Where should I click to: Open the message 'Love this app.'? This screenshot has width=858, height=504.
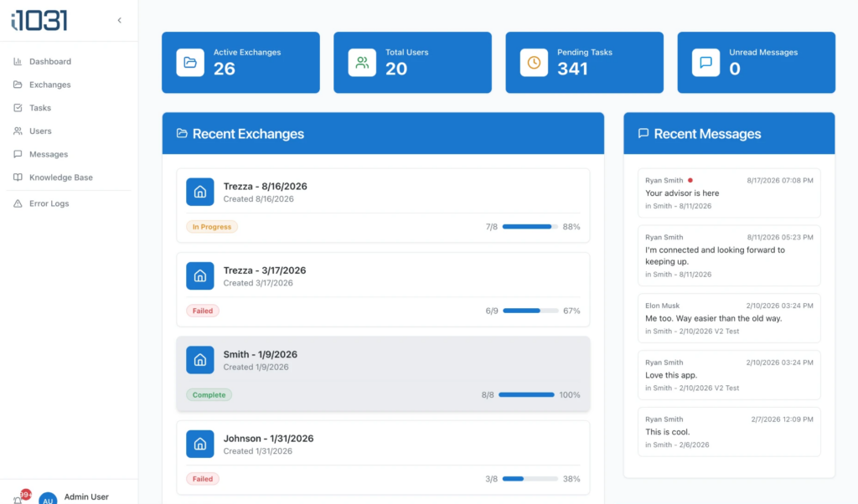coord(729,375)
